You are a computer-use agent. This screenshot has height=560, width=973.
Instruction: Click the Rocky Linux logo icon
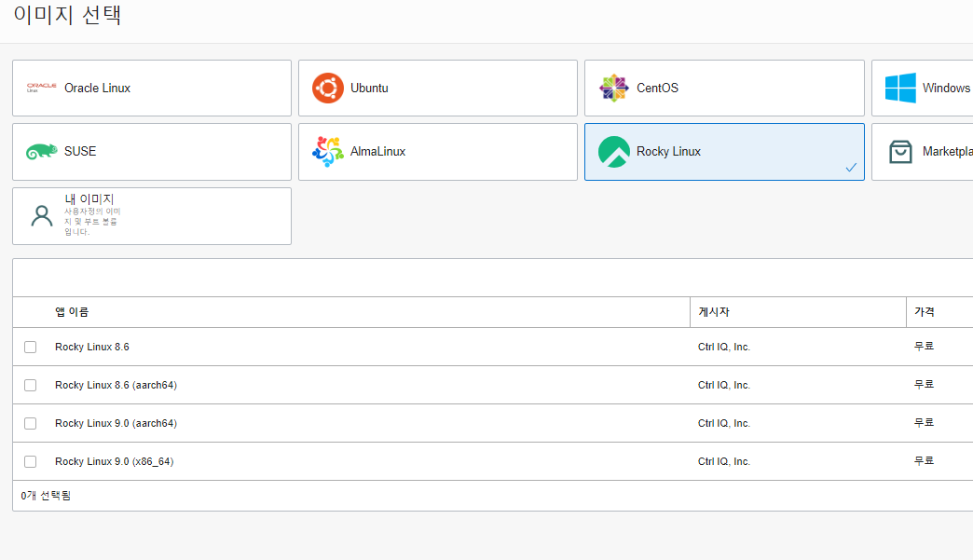(614, 151)
